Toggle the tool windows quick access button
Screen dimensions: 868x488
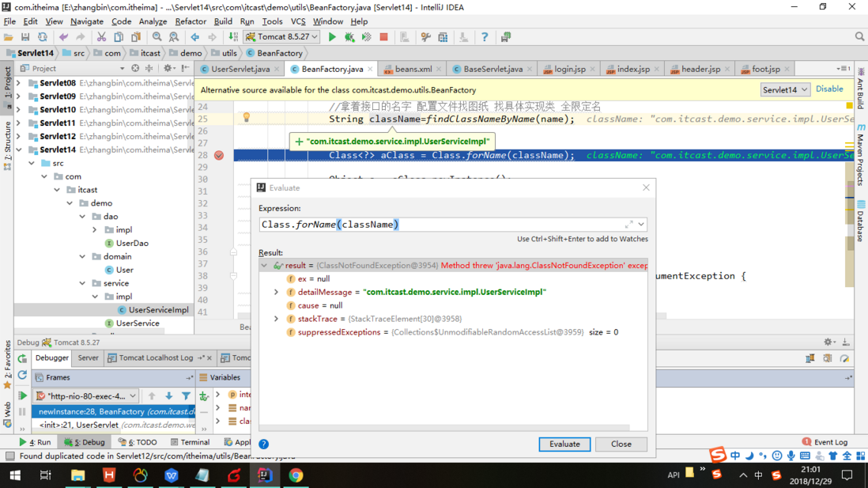[x=9, y=456]
